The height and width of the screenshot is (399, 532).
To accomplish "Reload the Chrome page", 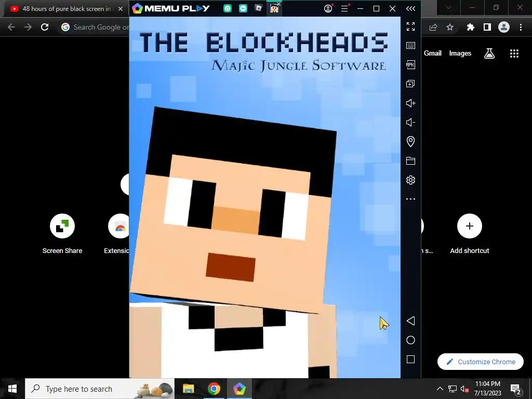I will (45, 27).
